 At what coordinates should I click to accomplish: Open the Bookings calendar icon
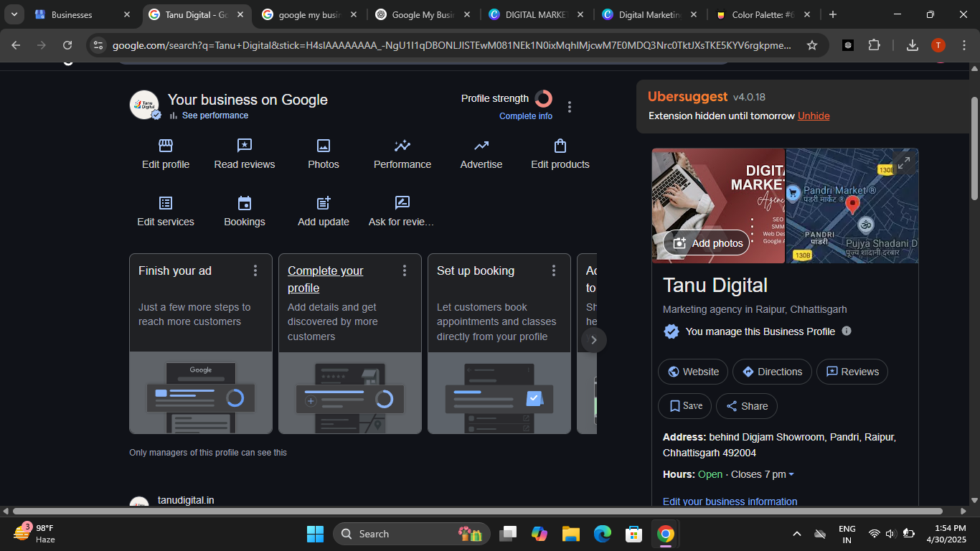[x=245, y=204]
